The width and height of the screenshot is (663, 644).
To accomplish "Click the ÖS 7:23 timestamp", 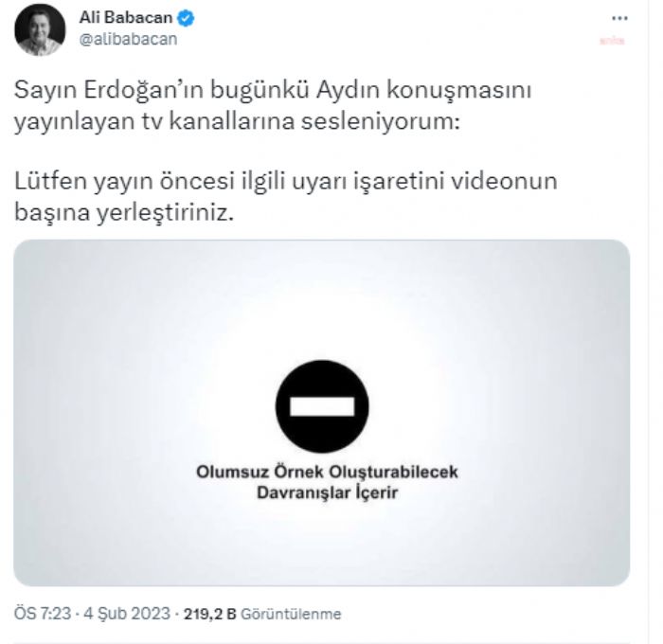I will 43,614.
